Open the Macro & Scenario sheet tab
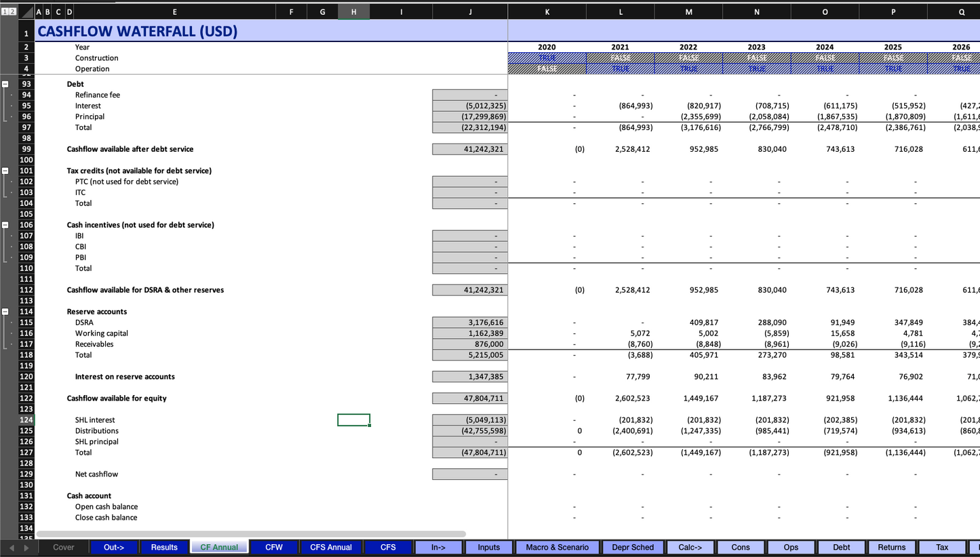Screen dimensions: 980x557 point(557,548)
